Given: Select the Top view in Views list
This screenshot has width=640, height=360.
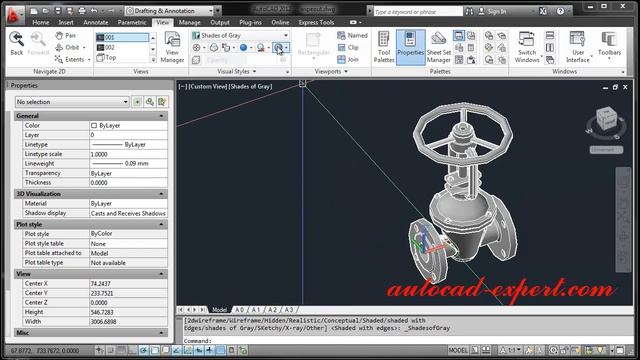Looking at the screenshot, I should (122, 58).
